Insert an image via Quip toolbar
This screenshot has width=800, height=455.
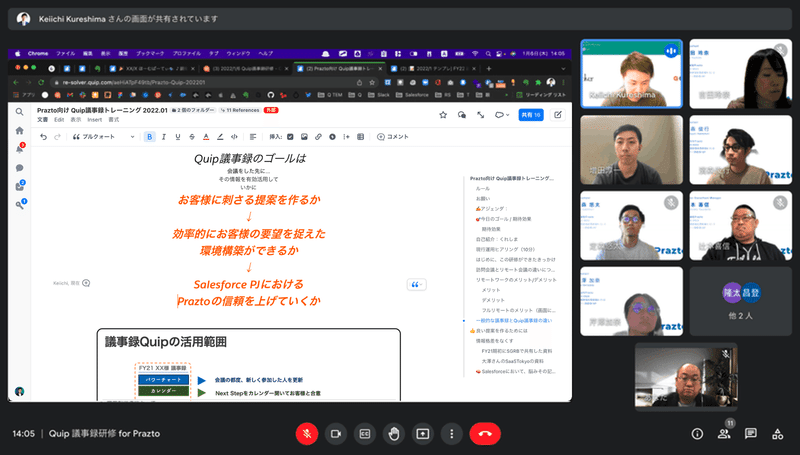point(304,137)
